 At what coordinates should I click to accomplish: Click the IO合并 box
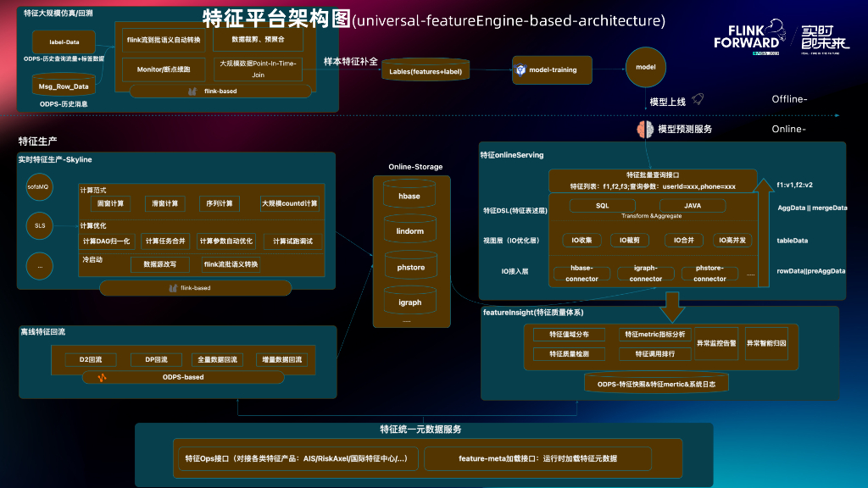[x=684, y=240]
